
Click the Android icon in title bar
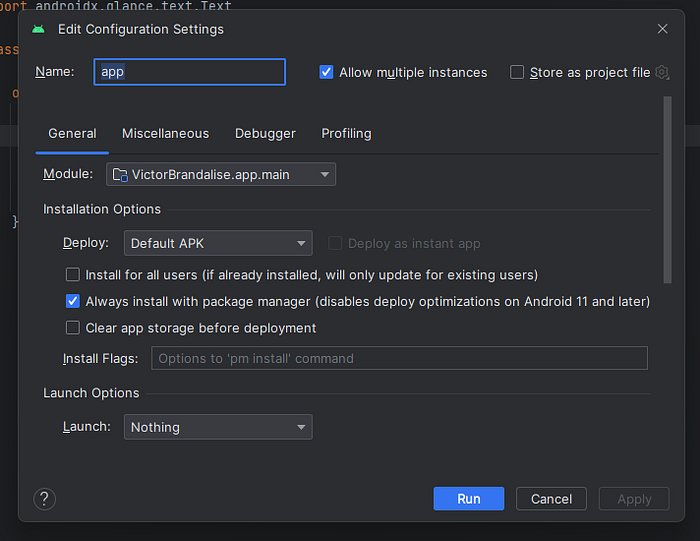click(38, 29)
